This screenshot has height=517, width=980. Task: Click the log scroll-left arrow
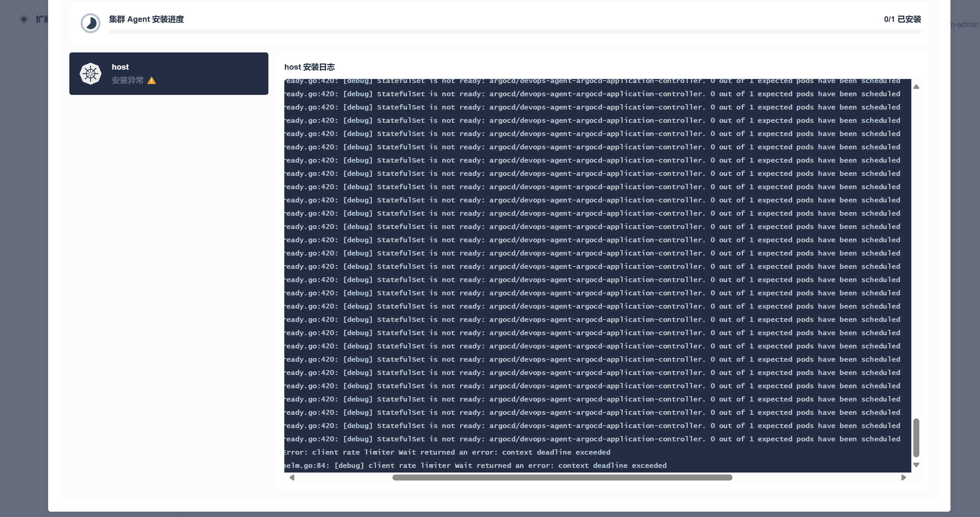pos(292,478)
